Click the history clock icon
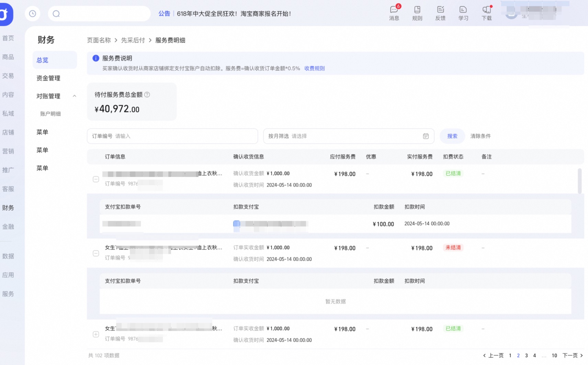The image size is (588, 365). click(x=33, y=13)
